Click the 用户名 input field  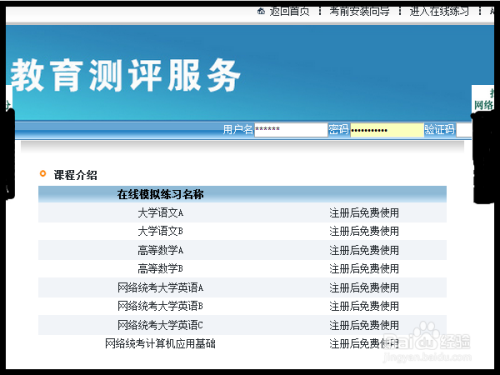(x=291, y=130)
